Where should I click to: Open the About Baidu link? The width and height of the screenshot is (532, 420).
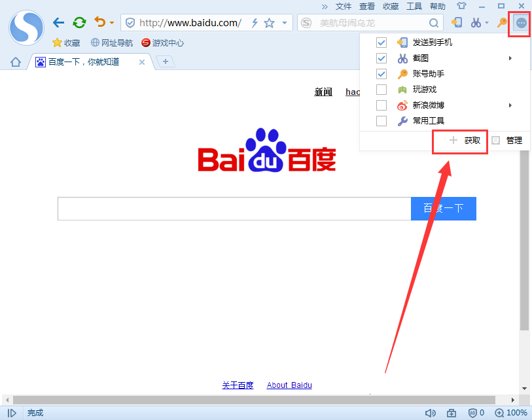[x=289, y=385]
